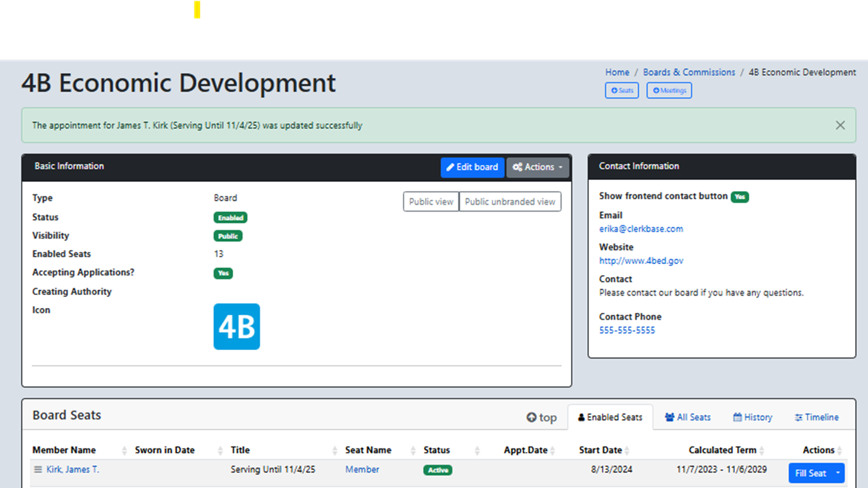The image size is (868, 488).
Task: Sort table by Start Date arrows
Action: 627,451
